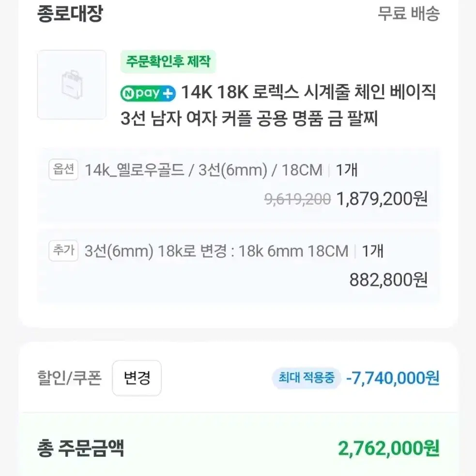This screenshot has height=476, width=476.
Task: Click the 변경 button for discount coupons
Action: pos(137,378)
